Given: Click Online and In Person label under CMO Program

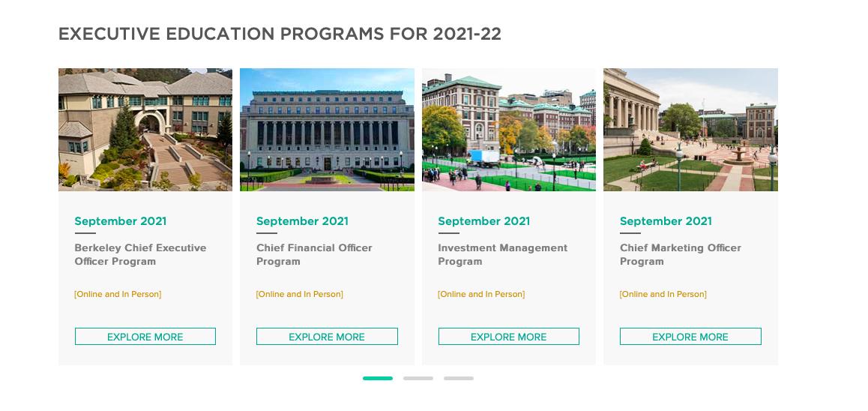Looking at the screenshot, I should click(663, 294).
